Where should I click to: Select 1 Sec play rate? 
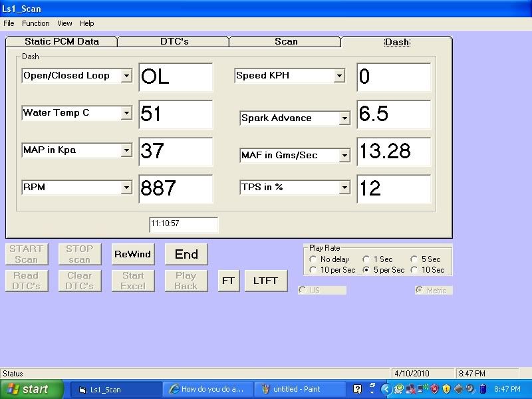click(x=366, y=259)
